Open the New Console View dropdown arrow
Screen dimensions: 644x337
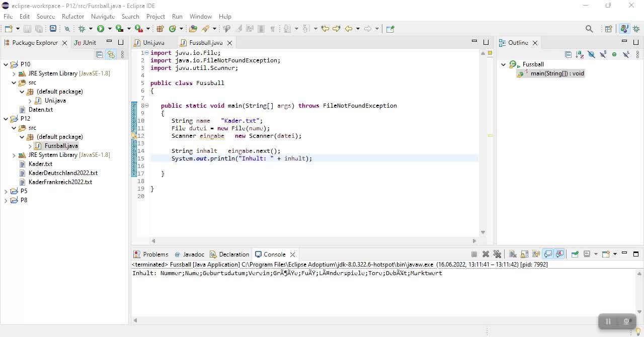[x=615, y=254]
